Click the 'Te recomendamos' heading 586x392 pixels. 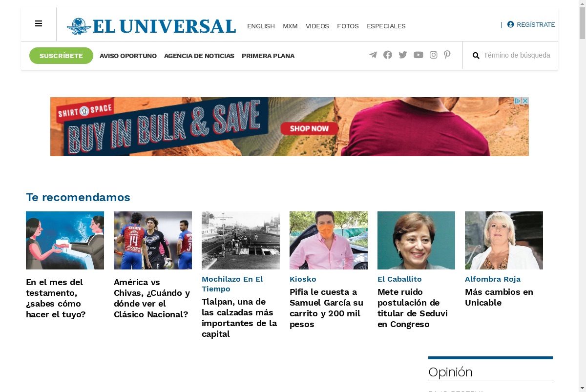click(x=78, y=197)
